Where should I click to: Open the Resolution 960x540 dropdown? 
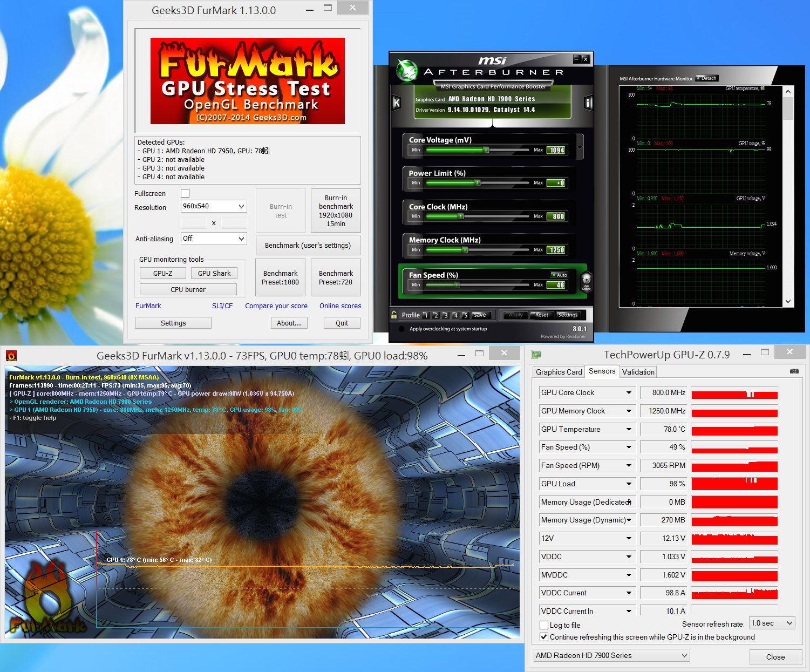pyautogui.click(x=214, y=206)
